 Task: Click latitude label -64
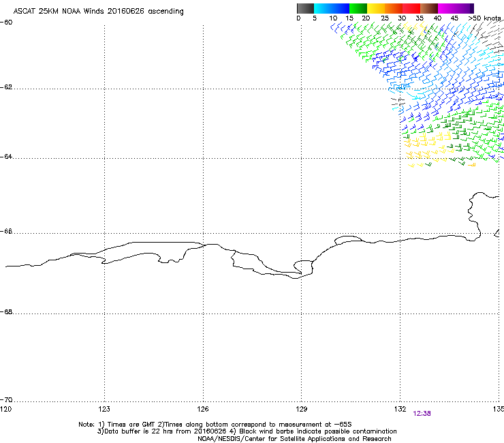coord(6,157)
